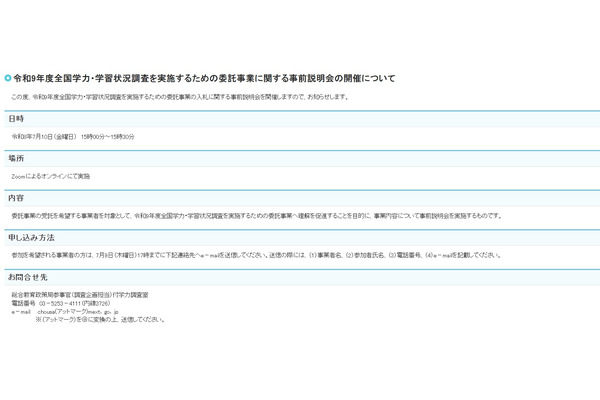Viewport: 600px width, 400px height.
Task: Click the 日時 section heading
Action: [16, 119]
